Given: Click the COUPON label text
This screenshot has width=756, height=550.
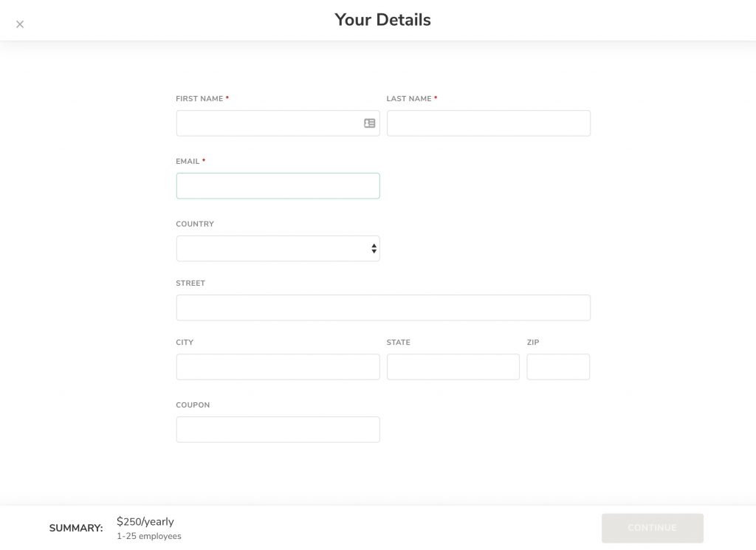Looking at the screenshot, I should pyautogui.click(x=193, y=405).
